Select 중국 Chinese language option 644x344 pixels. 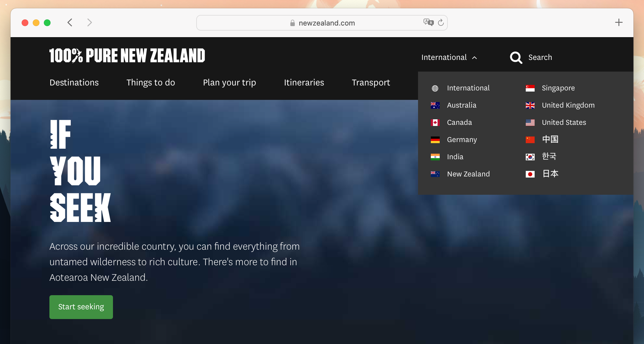[549, 139]
